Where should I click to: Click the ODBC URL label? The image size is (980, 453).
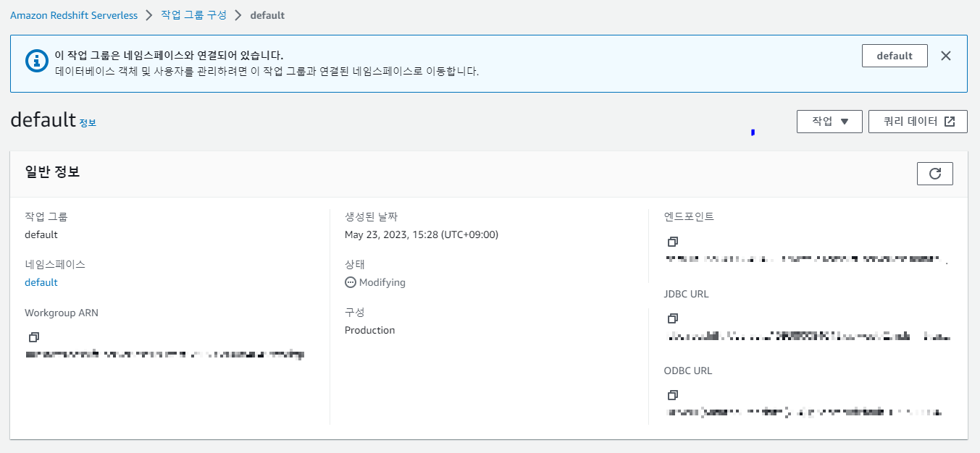[x=688, y=371]
